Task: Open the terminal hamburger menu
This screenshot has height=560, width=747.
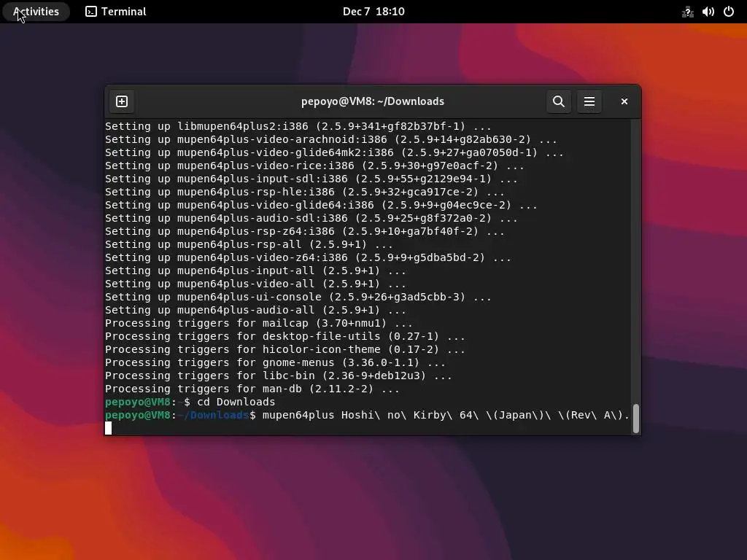Action: (x=589, y=101)
